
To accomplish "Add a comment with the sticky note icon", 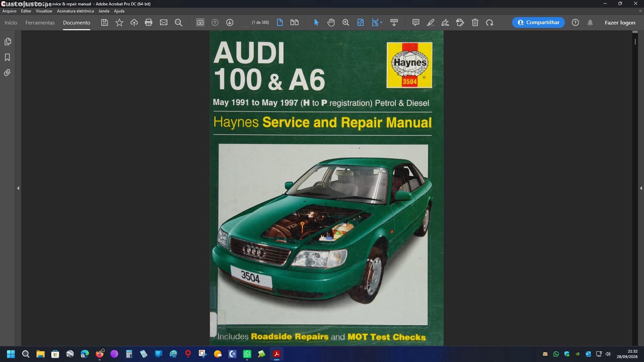I will click(x=416, y=22).
